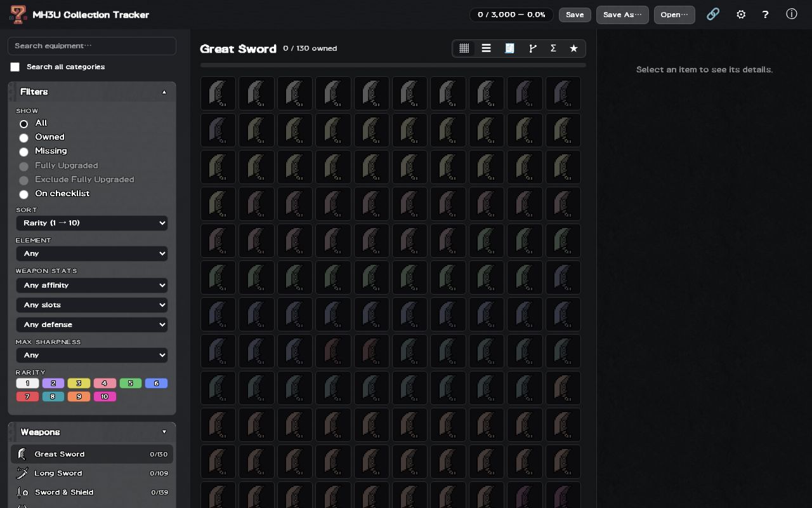
Task: Open the Any affinity dropdown
Action: point(92,285)
